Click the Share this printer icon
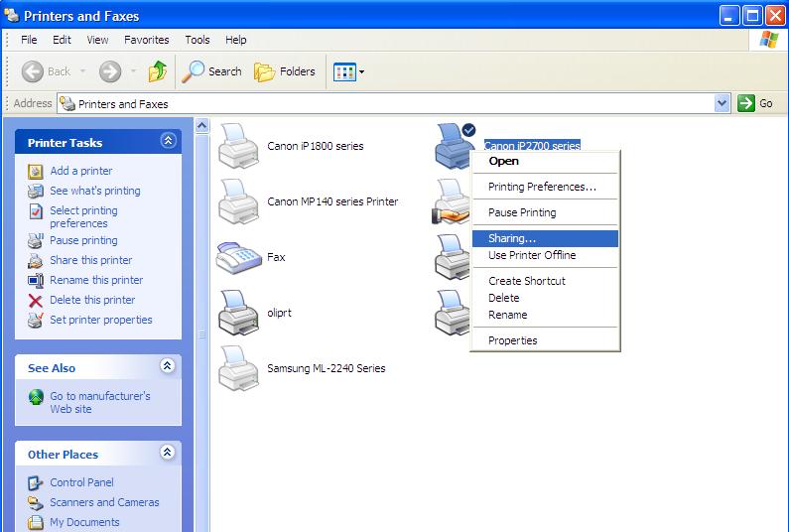This screenshot has height=532, width=789. click(35, 261)
